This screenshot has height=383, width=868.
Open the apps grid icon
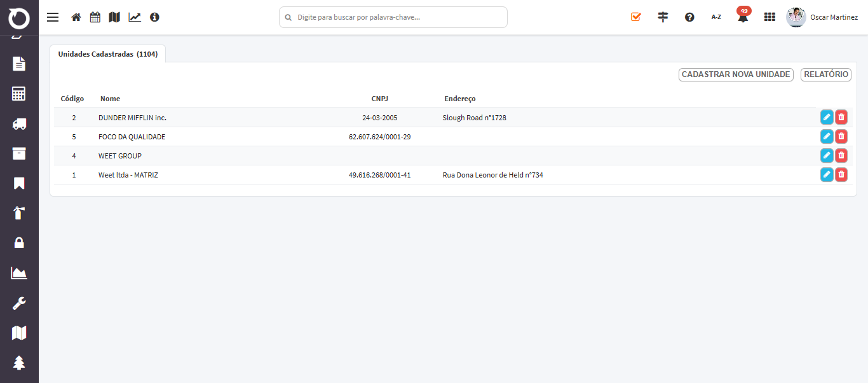pyautogui.click(x=770, y=17)
